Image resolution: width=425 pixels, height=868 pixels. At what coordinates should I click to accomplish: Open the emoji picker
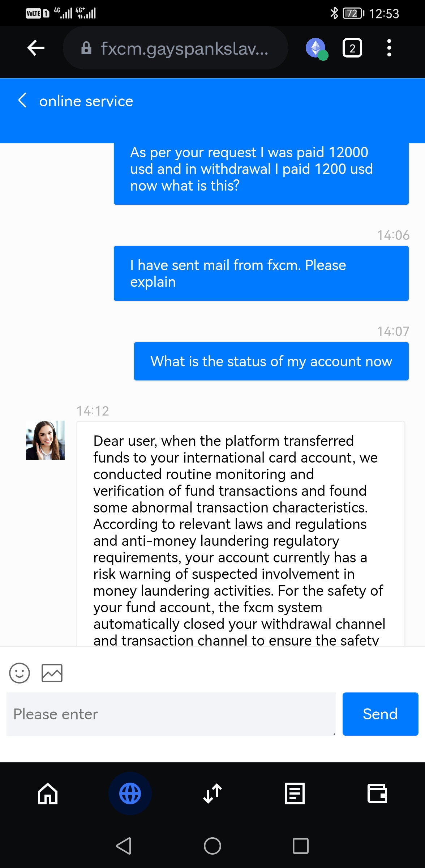coord(20,673)
